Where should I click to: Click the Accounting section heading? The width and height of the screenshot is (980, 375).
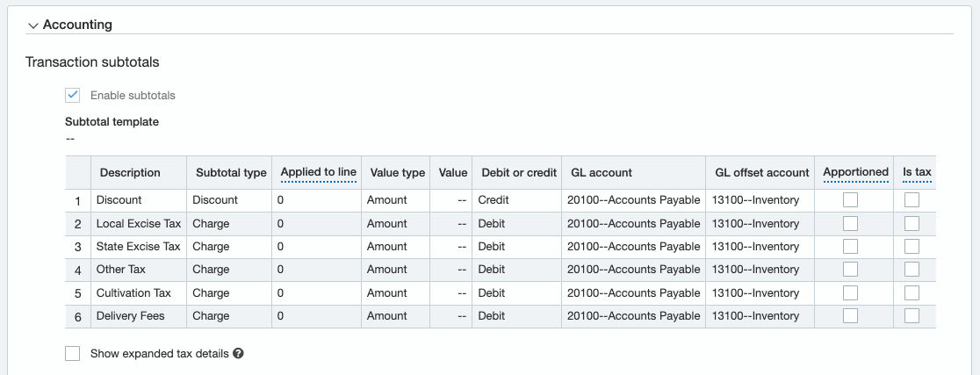(x=77, y=25)
